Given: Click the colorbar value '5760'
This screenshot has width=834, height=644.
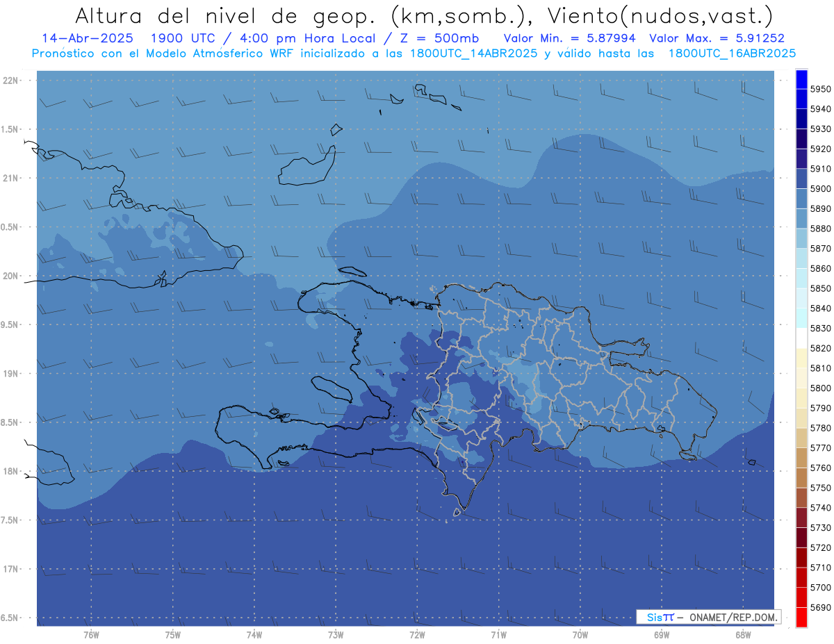Looking at the screenshot, I should pos(820,468).
